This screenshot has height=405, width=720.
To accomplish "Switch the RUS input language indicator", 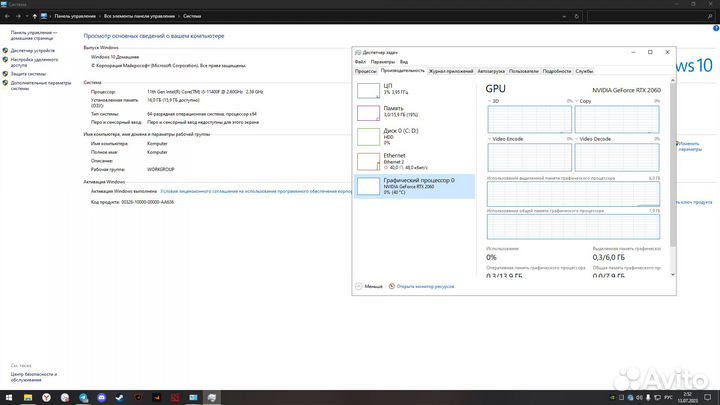I will 669,398.
